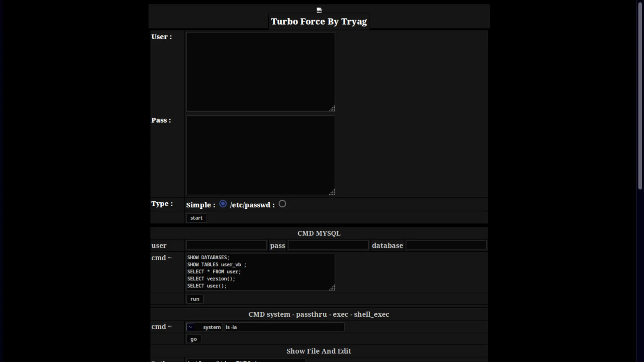The width and height of the screenshot is (644, 362).
Task: Click the 'Type :' label
Action: (162, 204)
